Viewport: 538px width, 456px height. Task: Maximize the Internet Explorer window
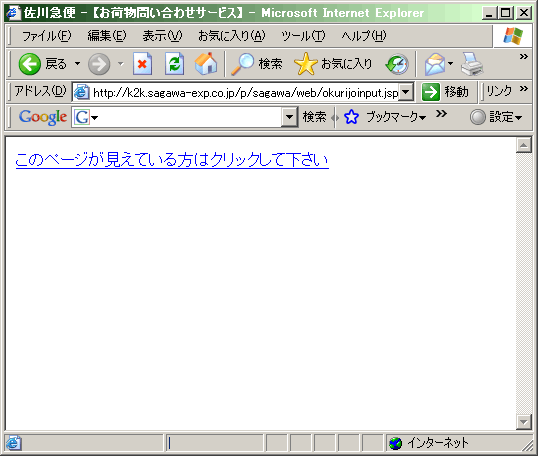point(505,13)
